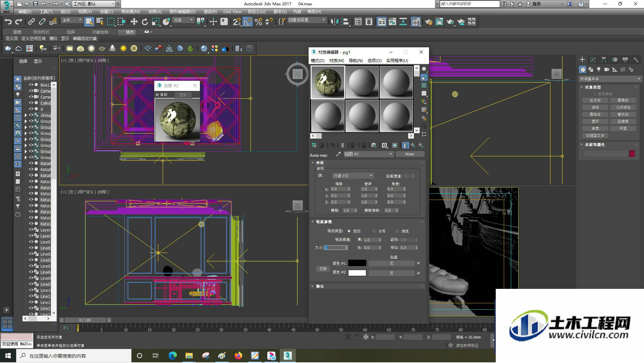This screenshot has width=644, height=363.
Task: Open the 对象 XYZ source dropdown
Action: click(x=353, y=176)
